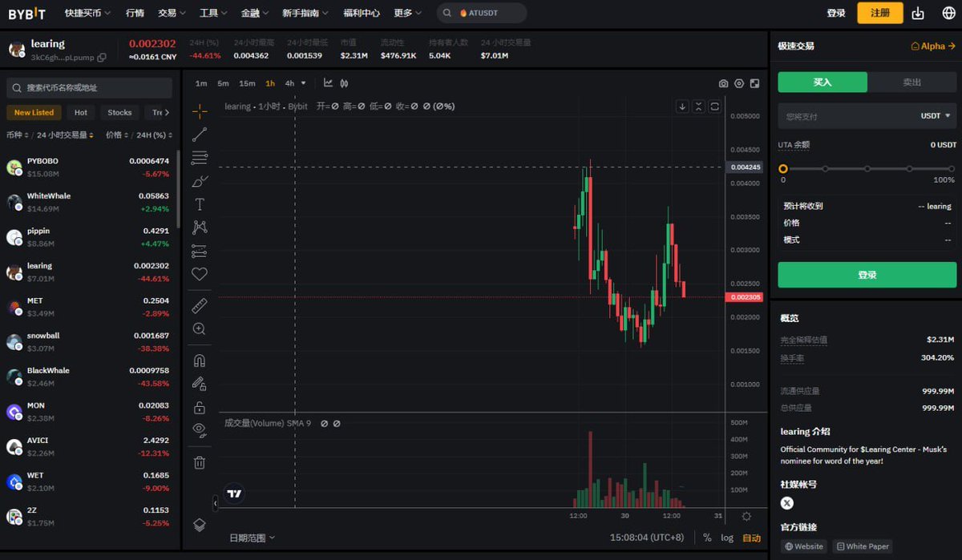
Task: Open the indicators icon in chart header
Action: tap(328, 83)
